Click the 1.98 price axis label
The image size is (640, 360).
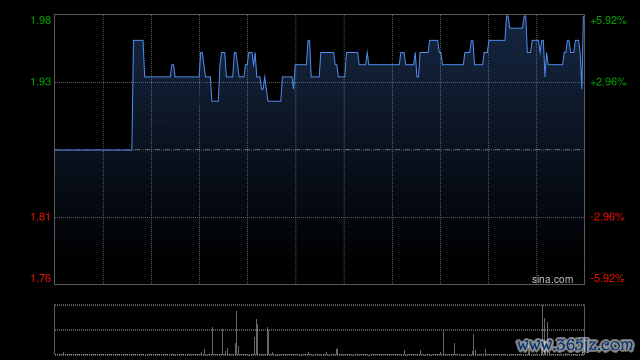pos(41,20)
